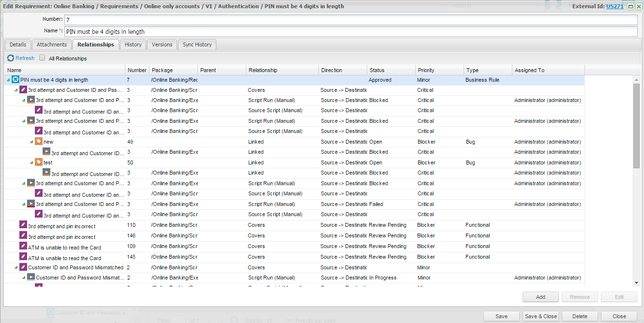This screenshot has width=644, height=323.
Task: Click the vertical scrollbar down arrow
Action: 636,283
